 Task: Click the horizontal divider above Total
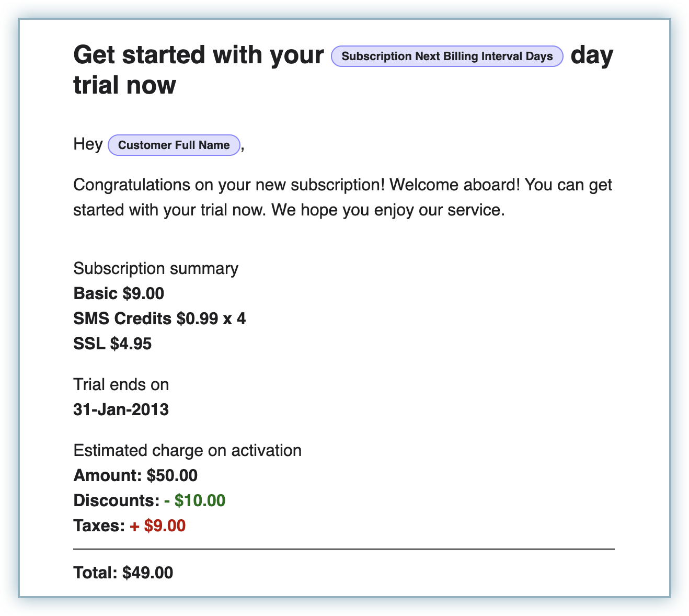pyautogui.click(x=343, y=549)
